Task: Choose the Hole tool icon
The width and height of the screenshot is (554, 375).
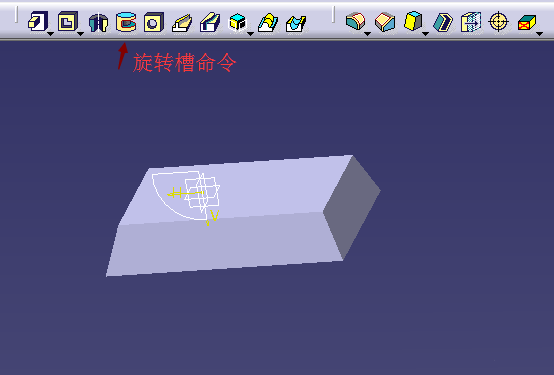Action: point(154,23)
